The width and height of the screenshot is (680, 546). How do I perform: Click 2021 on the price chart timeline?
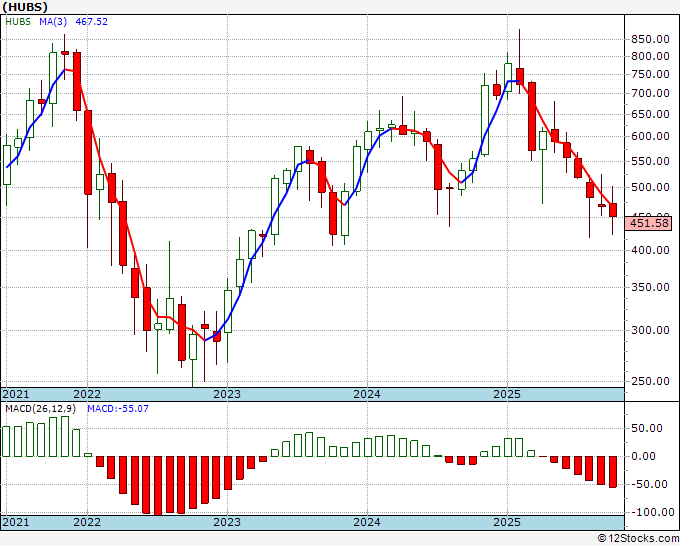(x=16, y=394)
